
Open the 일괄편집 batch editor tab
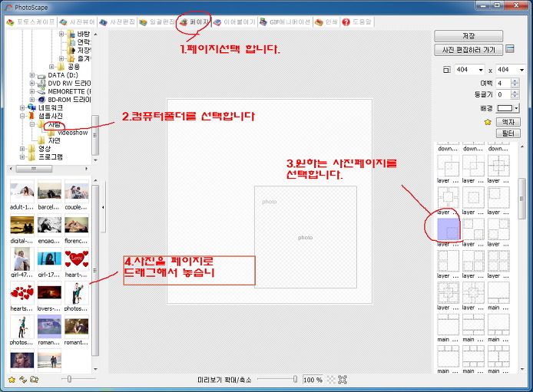pyautogui.click(x=157, y=22)
